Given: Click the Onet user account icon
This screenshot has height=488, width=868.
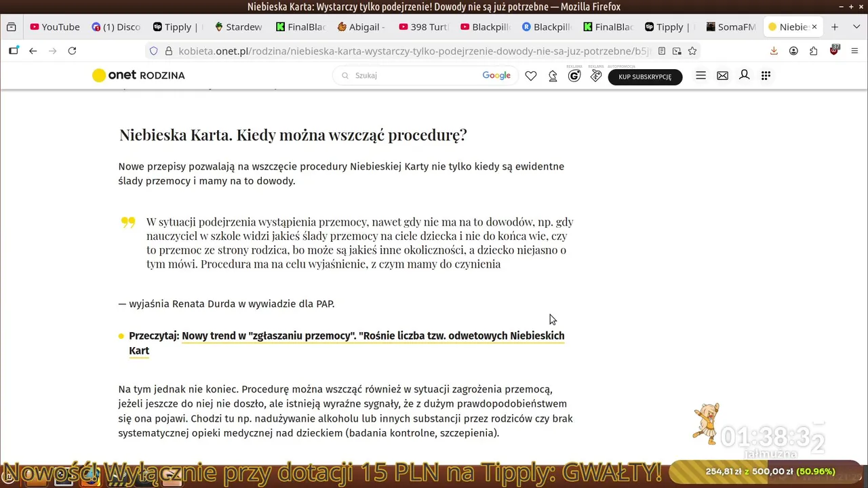Looking at the screenshot, I should tap(744, 75).
